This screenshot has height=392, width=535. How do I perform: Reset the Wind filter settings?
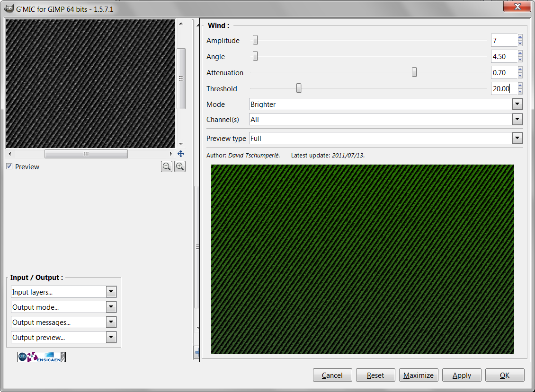(375, 375)
